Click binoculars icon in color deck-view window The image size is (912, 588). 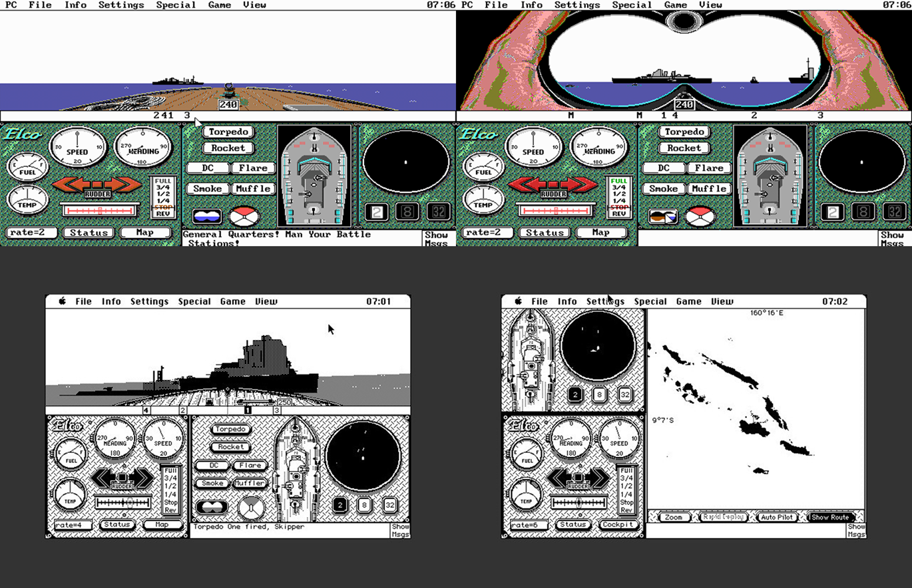click(207, 217)
